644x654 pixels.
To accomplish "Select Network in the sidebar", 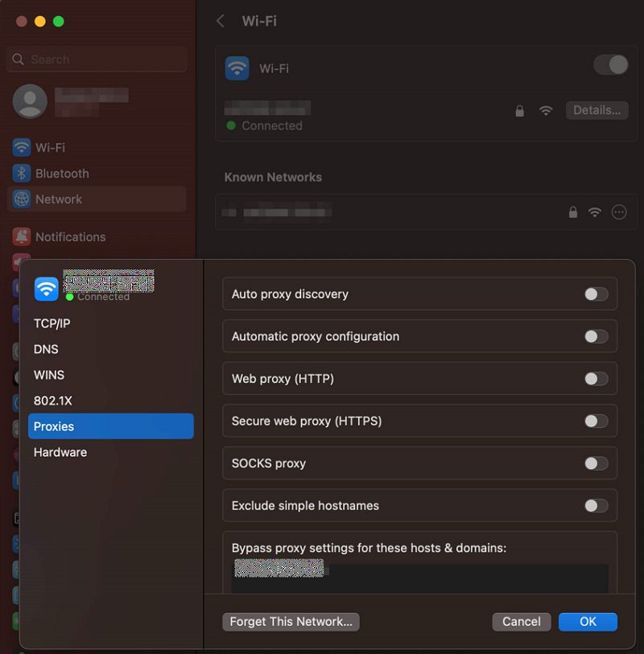I will pos(59,199).
